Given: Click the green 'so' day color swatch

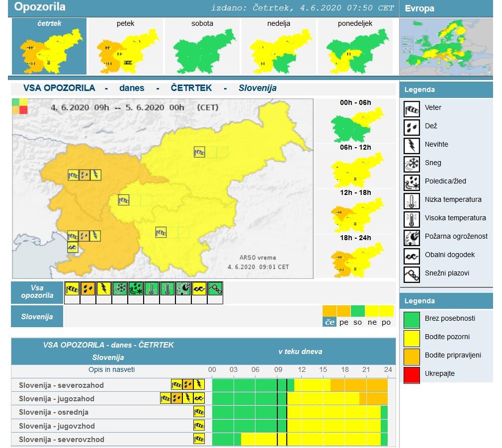Looking at the screenshot, I should click(358, 311).
